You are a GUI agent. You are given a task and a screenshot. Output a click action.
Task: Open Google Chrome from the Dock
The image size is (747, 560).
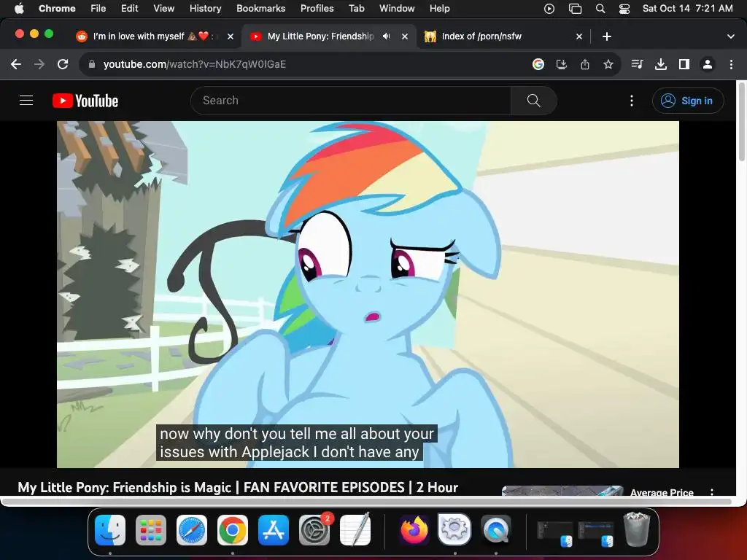click(233, 530)
